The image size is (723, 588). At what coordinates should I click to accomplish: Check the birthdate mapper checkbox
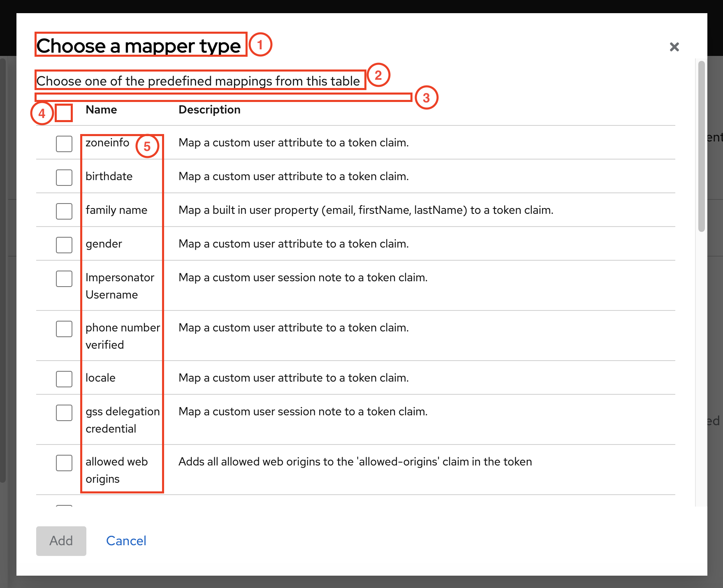(x=64, y=177)
